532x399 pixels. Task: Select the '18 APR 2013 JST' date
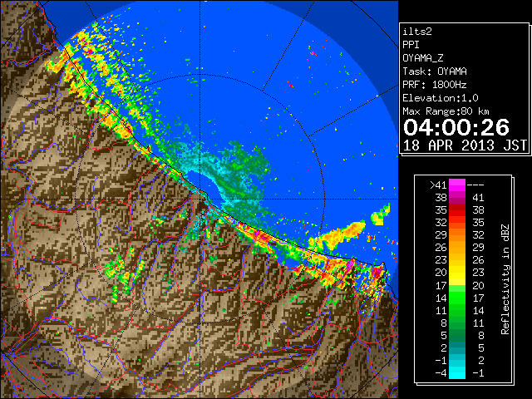(465, 145)
